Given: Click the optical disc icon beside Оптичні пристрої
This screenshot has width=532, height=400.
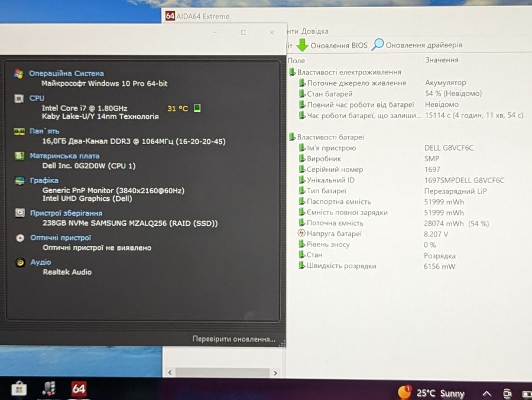Looking at the screenshot, I should 20,238.
